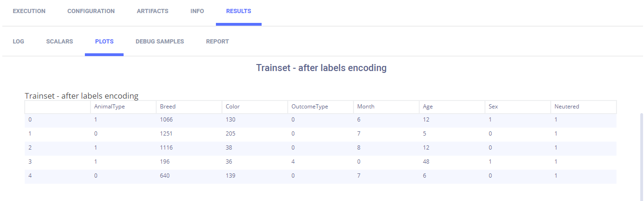Open the Execution tab
Image resolution: width=644 pixels, height=201 pixels.
[x=29, y=11]
